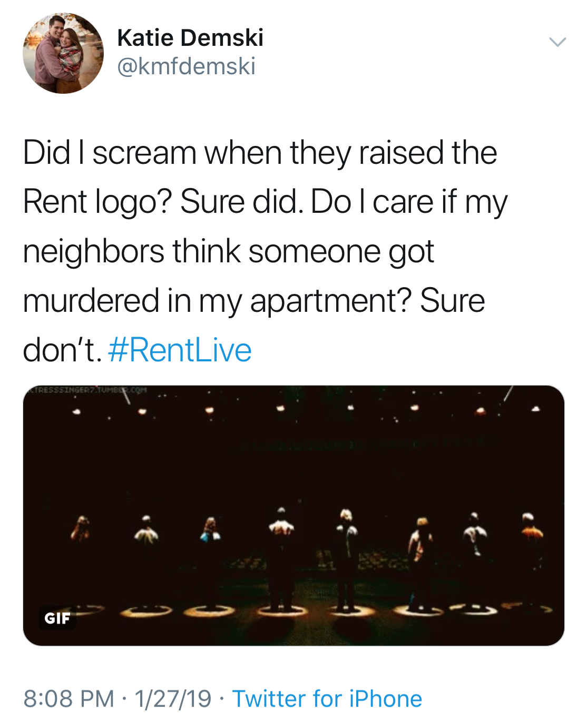Click the Twitter for iPhone link
The width and height of the screenshot is (587, 728).
tap(327, 699)
